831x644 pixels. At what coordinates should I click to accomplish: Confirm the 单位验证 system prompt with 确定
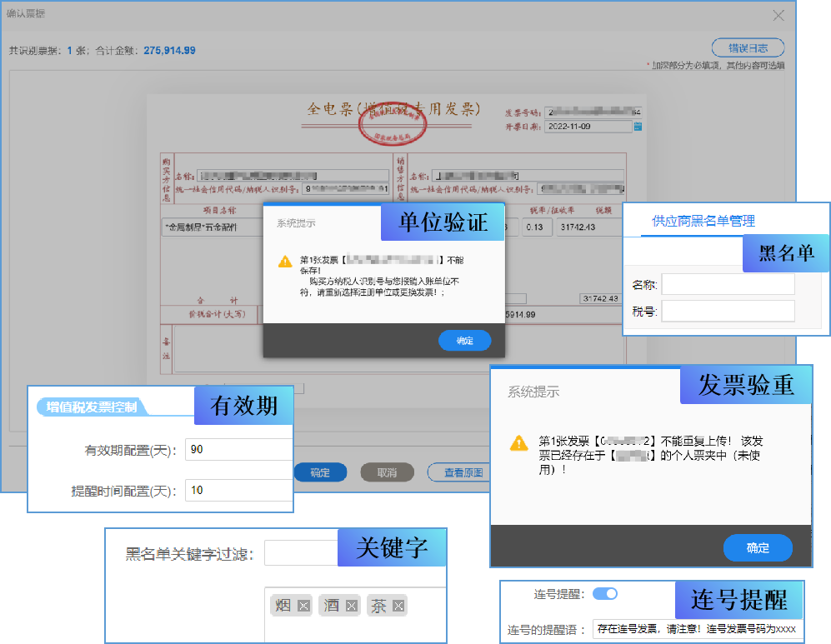pyautogui.click(x=465, y=341)
